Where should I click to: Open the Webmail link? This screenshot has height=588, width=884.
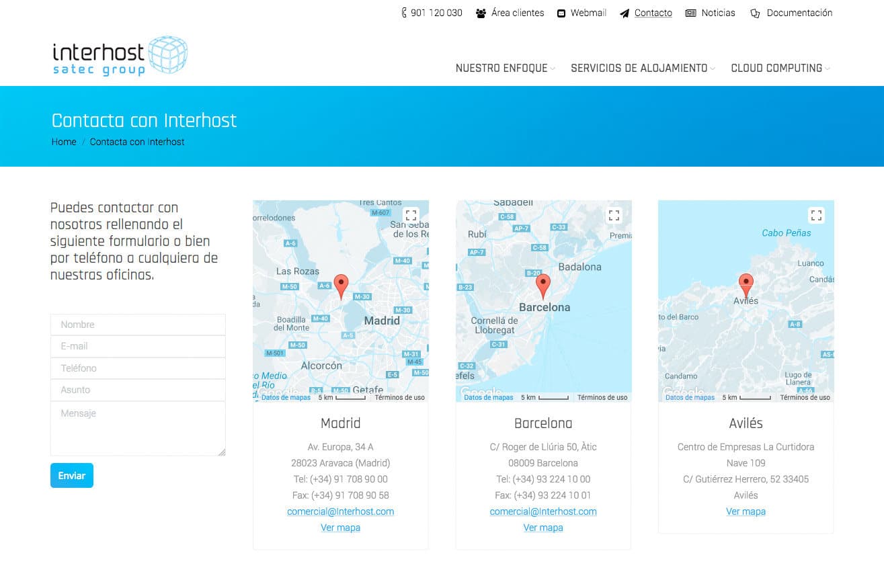(588, 13)
